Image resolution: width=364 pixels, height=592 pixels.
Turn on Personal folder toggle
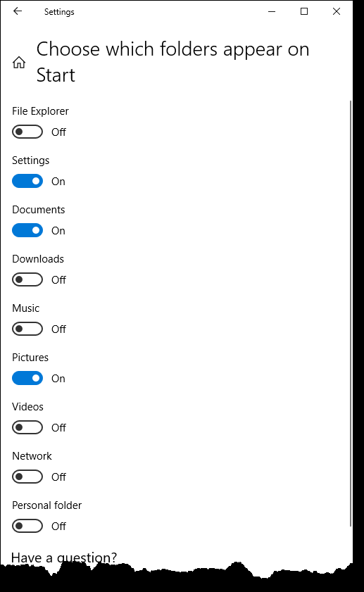click(27, 526)
